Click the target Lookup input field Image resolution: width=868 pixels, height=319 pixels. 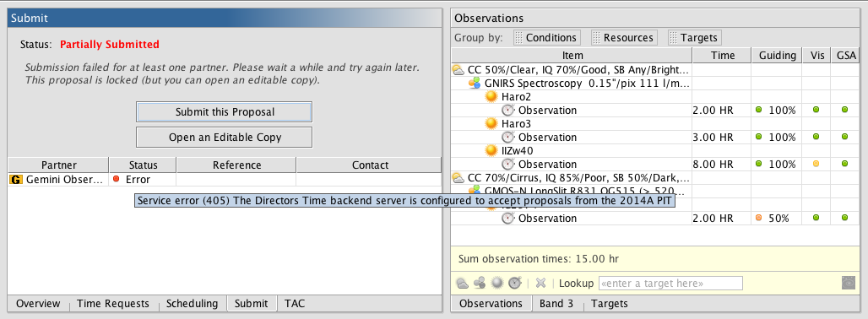click(x=670, y=283)
